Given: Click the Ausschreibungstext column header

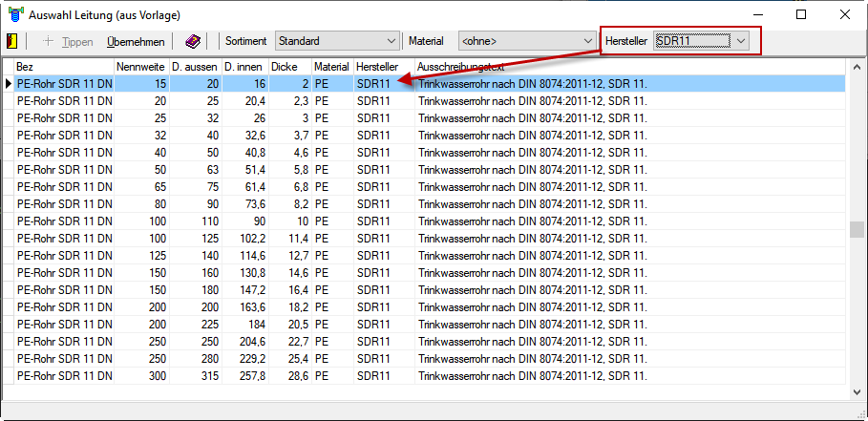Looking at the screenshot, I should [x=630, y=67].
